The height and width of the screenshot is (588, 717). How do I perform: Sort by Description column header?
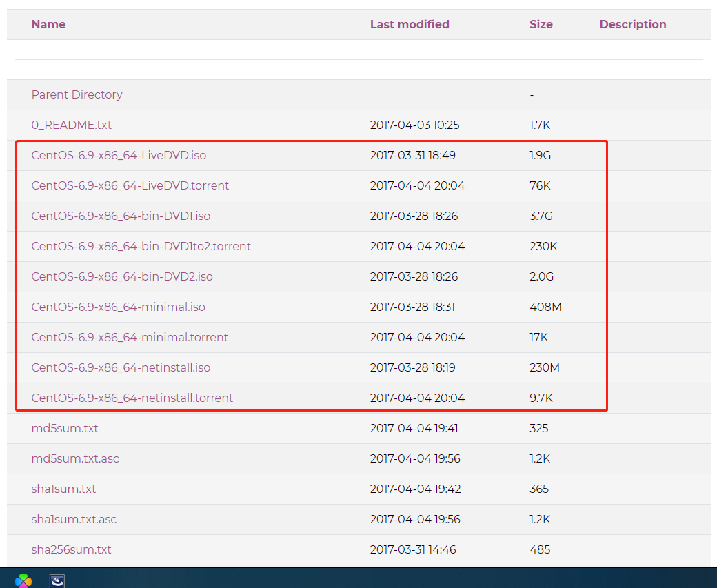633,24
